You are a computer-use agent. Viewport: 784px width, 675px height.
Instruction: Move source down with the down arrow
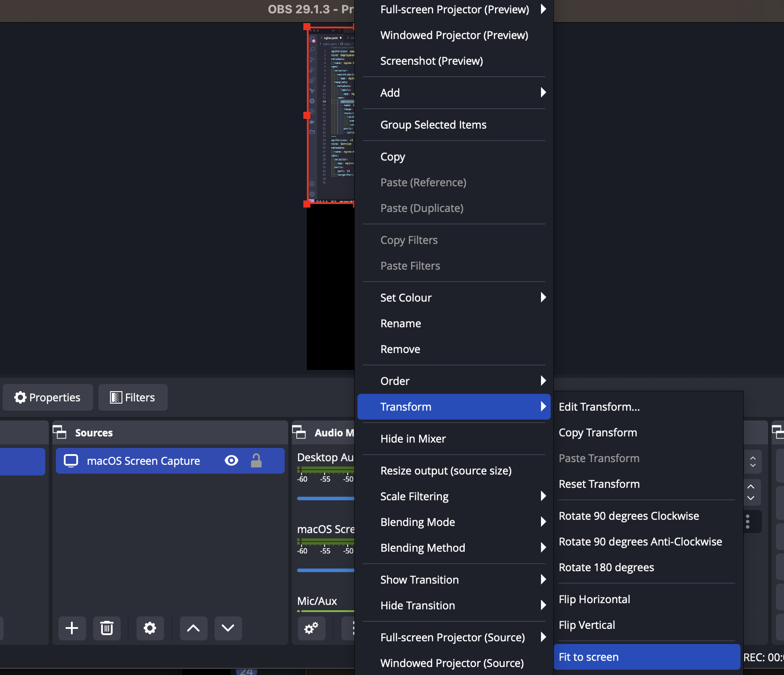pos(228,628)
